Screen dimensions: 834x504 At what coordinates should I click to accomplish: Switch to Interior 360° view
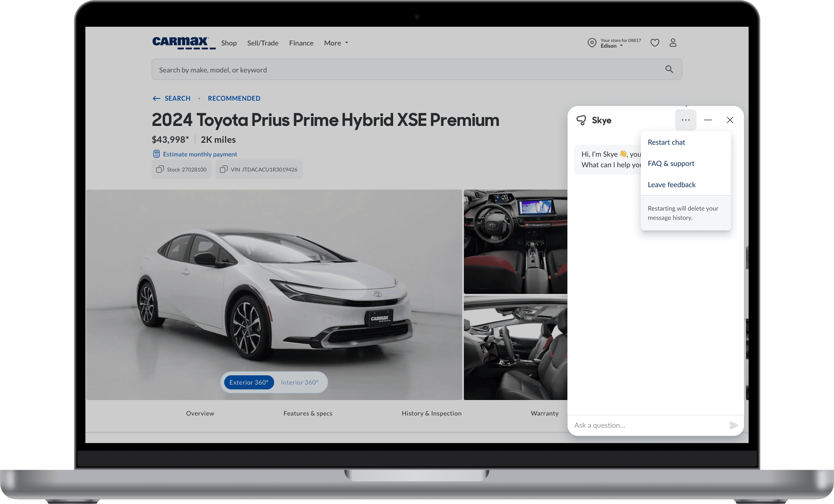pyautogui.click(x=299, y=382)
